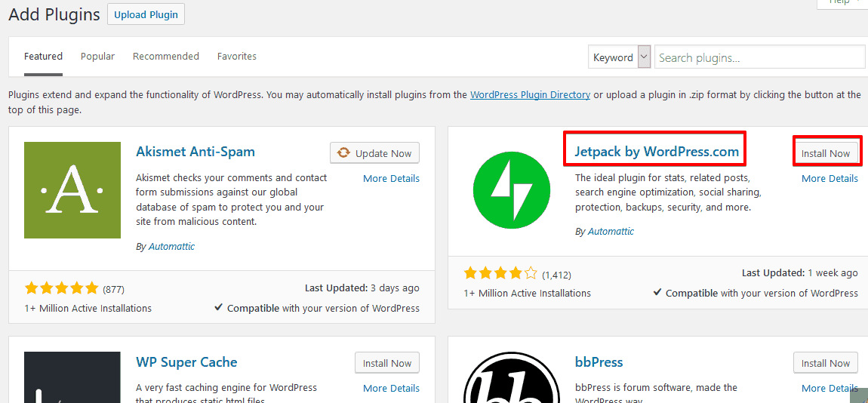
Task: Click the Akismet green A plugin icon
Action: coord(72,190)
